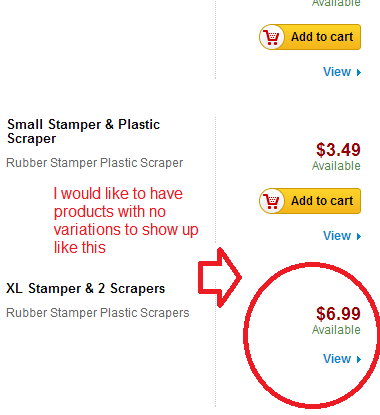Click the cart icon on the top Add to cart button
380x415 pixels.
tap(272, 37)
